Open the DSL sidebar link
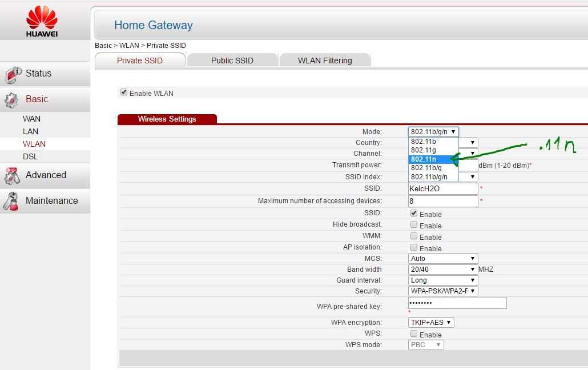Screen dimensions: 588x370 pyautogui.click(x=30, y=157)
